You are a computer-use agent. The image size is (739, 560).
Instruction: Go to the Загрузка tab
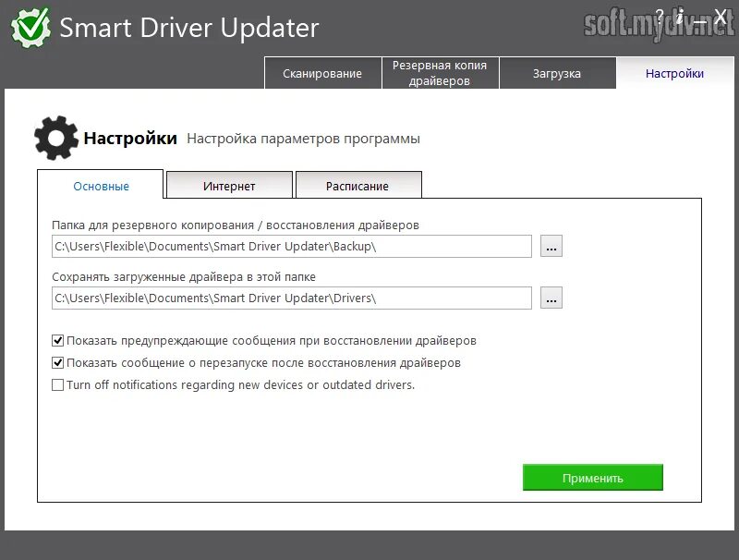point(557,73)
